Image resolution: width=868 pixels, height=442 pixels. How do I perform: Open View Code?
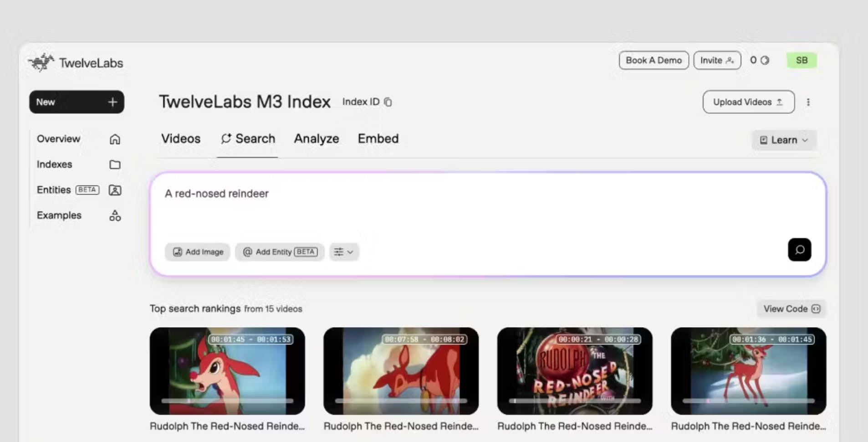[x=791, y=309]
